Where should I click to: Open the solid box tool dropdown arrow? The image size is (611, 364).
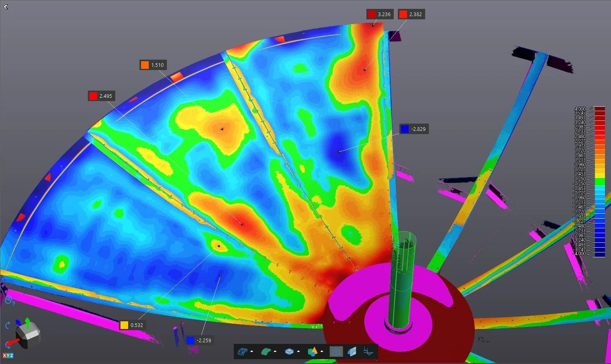click(299, 352)
